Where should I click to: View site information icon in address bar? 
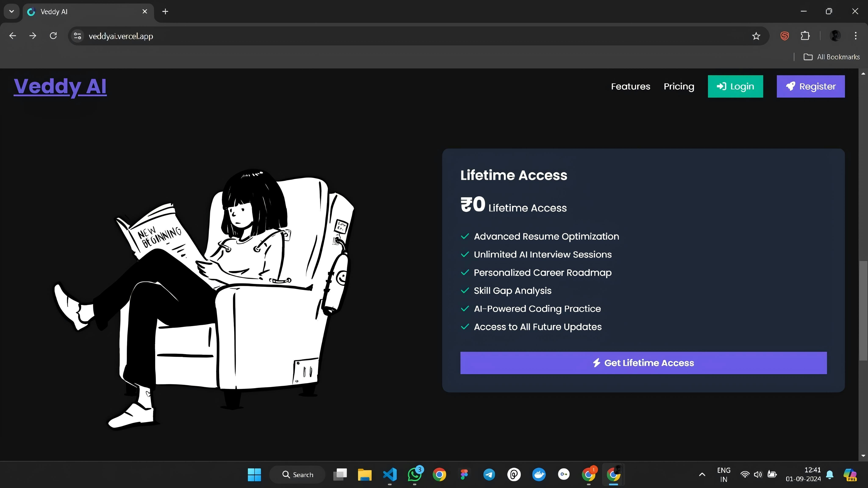click(x=78, y=36)
